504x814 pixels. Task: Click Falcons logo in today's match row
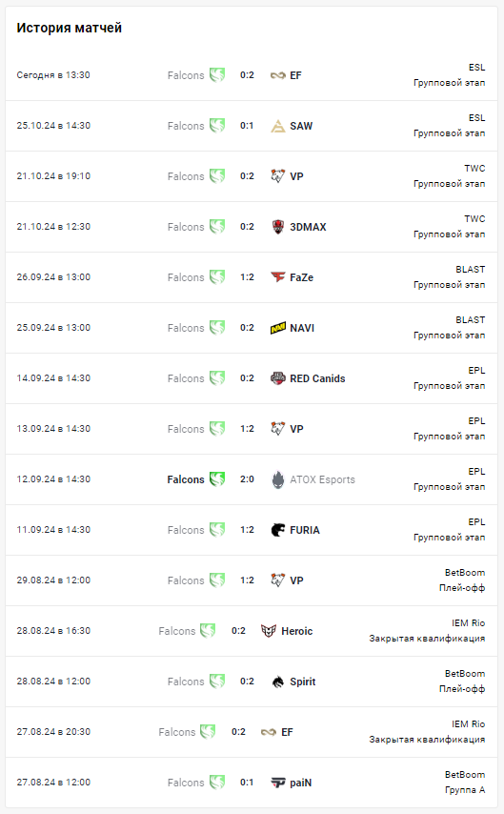(x=217, y=74)
